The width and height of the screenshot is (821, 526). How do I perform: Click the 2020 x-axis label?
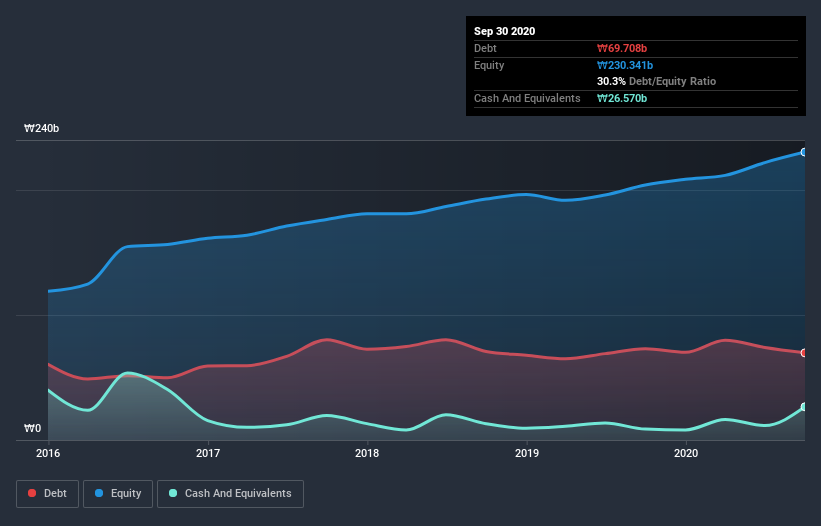(686, 453)
